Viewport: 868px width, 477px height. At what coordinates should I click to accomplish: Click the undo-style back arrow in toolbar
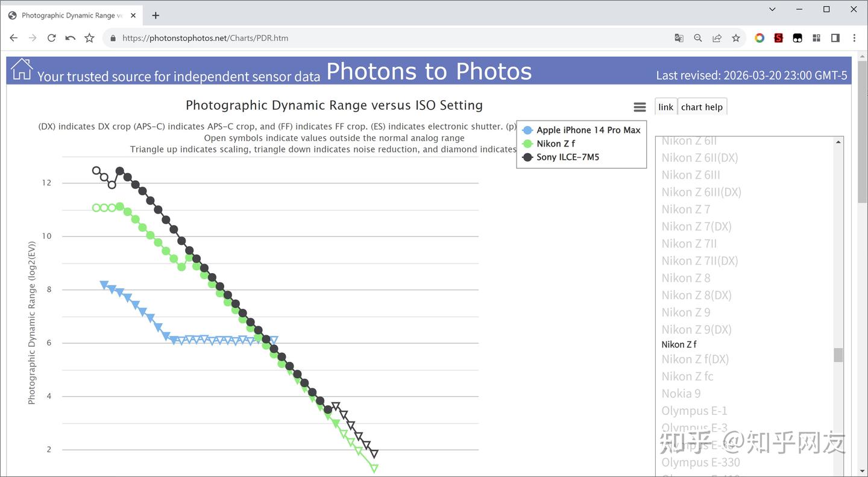pos(71,38)
